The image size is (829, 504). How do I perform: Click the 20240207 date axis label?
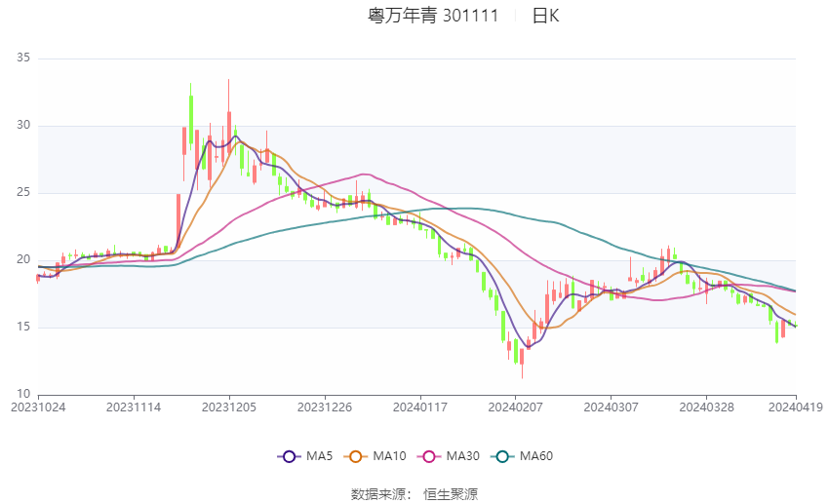[x=516, y=407]
